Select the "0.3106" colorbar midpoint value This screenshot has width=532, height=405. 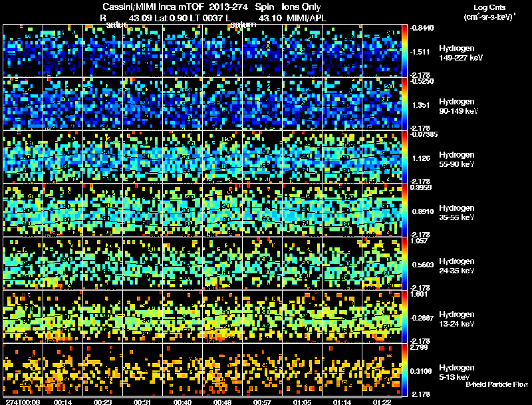pyautogui.click(x=421, y=371)
